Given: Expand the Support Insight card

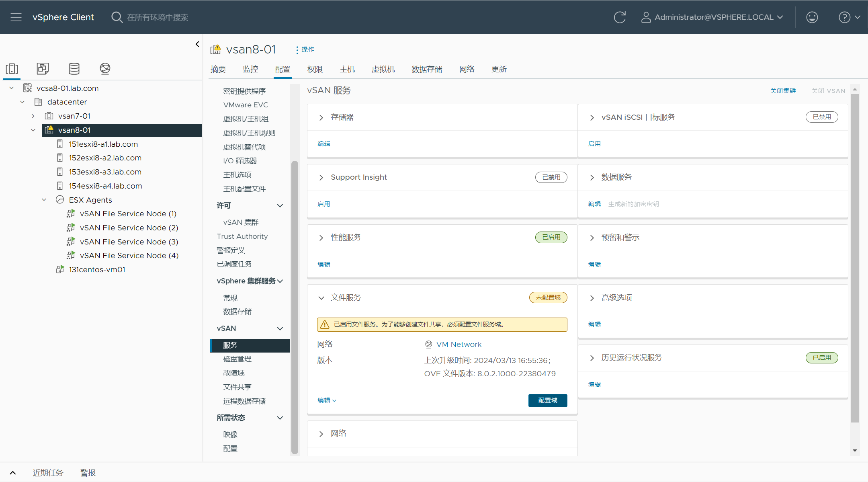Looking at the screenshot, I should [321, 178].
